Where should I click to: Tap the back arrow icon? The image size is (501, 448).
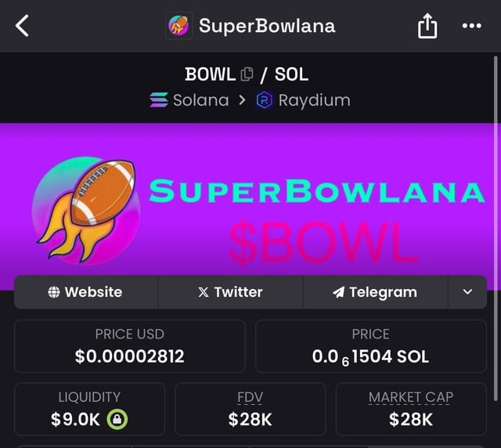tap(22, 26)
